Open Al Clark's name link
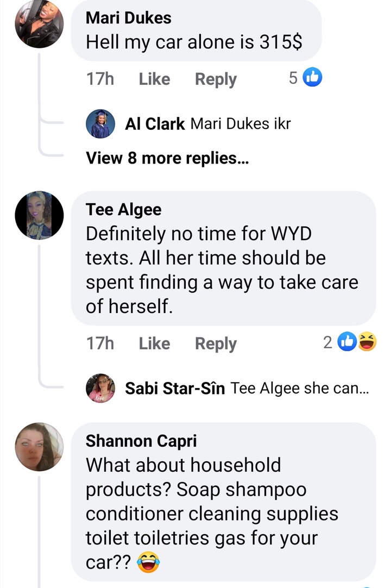Viewport: 391px width, 588px height. (155, 124)
